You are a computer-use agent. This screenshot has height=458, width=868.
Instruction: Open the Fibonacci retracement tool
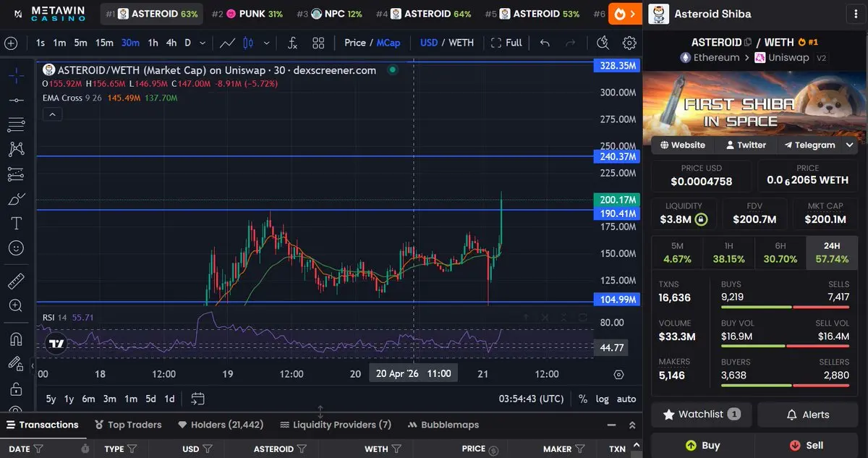[16, 124]
